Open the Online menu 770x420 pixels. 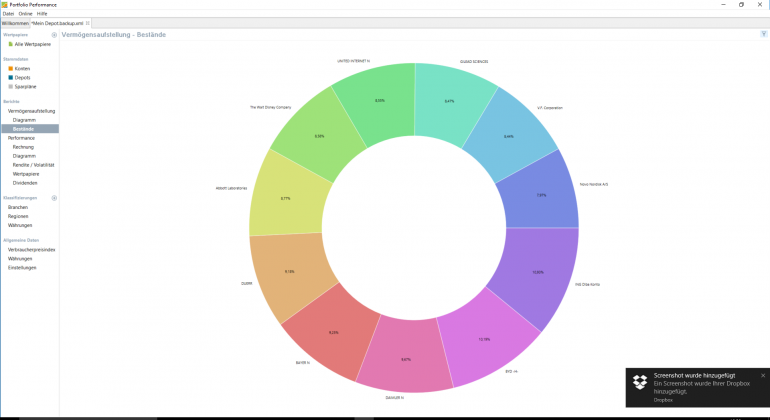click(x=26, y=14)
